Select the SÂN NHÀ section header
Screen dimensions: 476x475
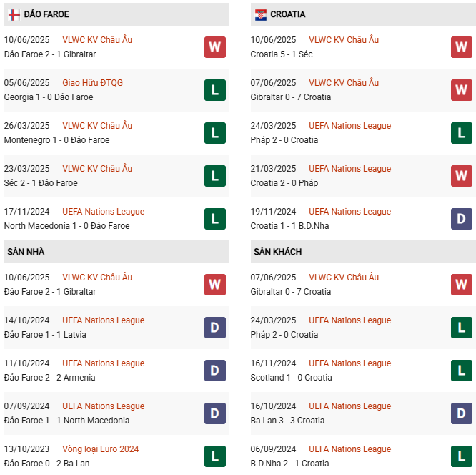(26, 252)
